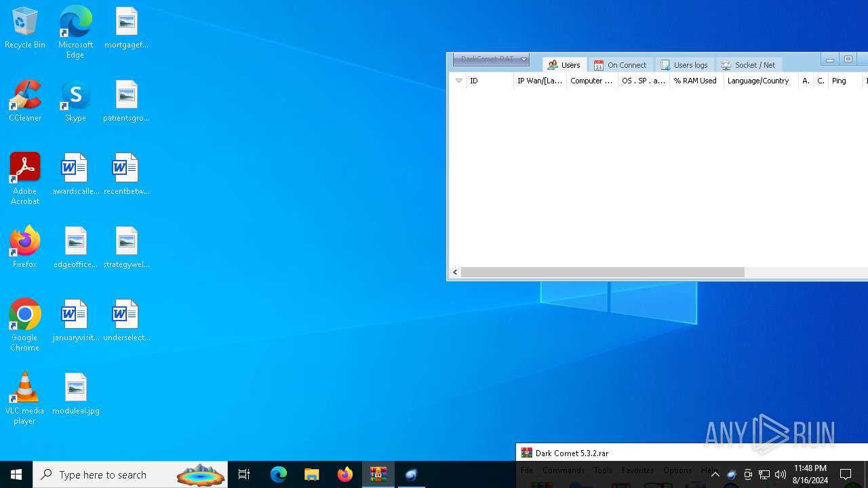Open the Tools menu in WinRAR window

[x=603, y=470]
